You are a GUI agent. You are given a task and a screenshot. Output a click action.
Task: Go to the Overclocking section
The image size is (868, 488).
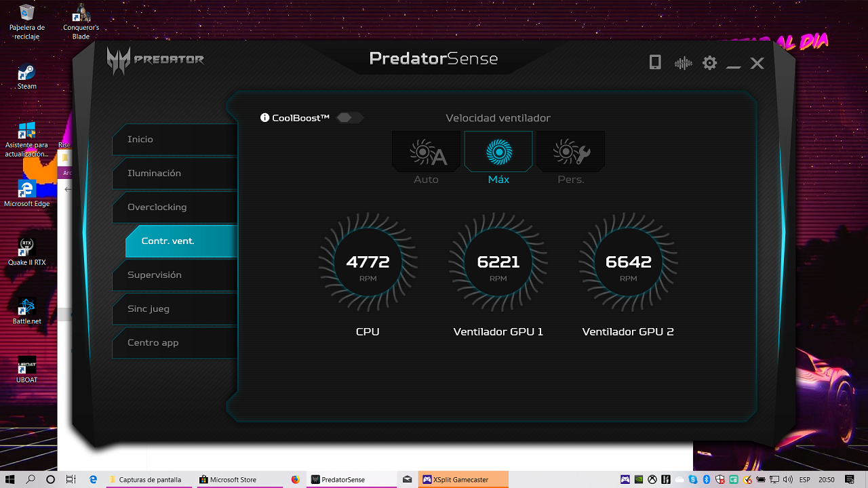click(175, 207)
